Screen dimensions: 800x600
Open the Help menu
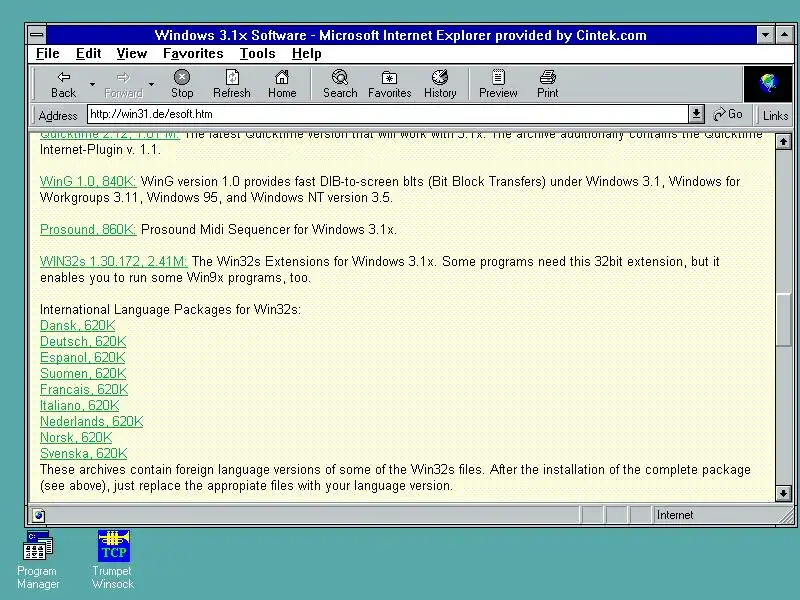point(307,54)
